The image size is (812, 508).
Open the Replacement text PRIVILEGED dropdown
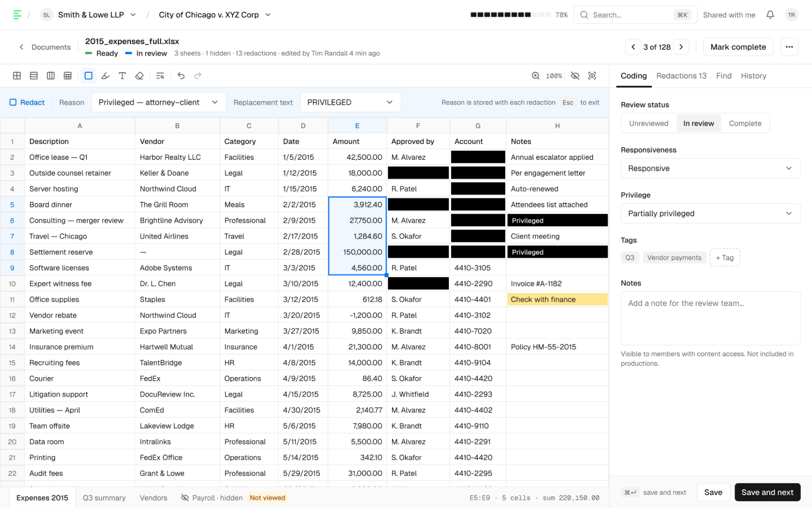[x=350, y=102]
